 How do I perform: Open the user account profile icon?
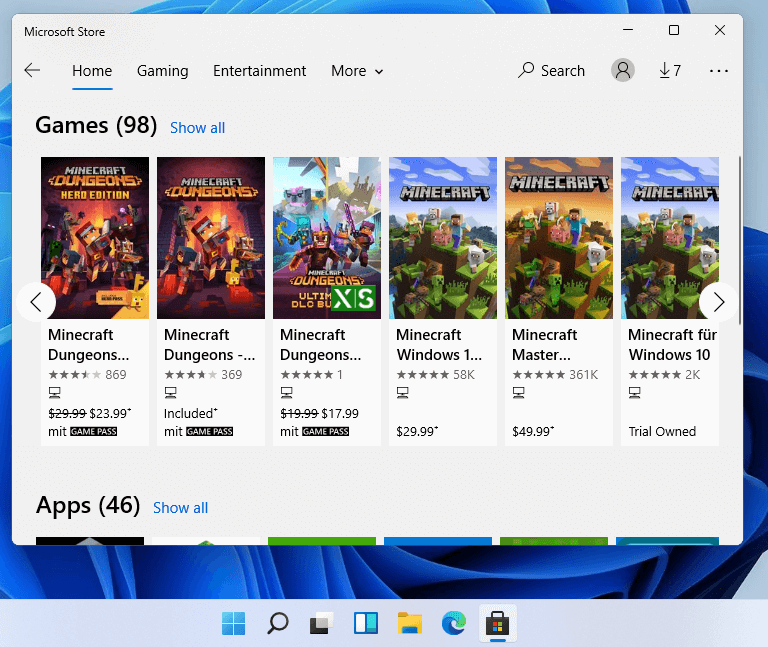[623, 71]
